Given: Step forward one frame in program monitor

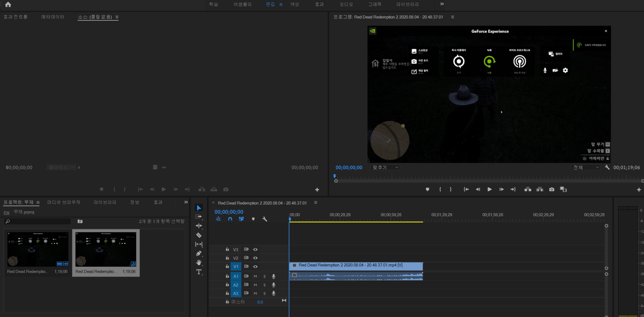Looking at the screenshot, I should [501, 189].
